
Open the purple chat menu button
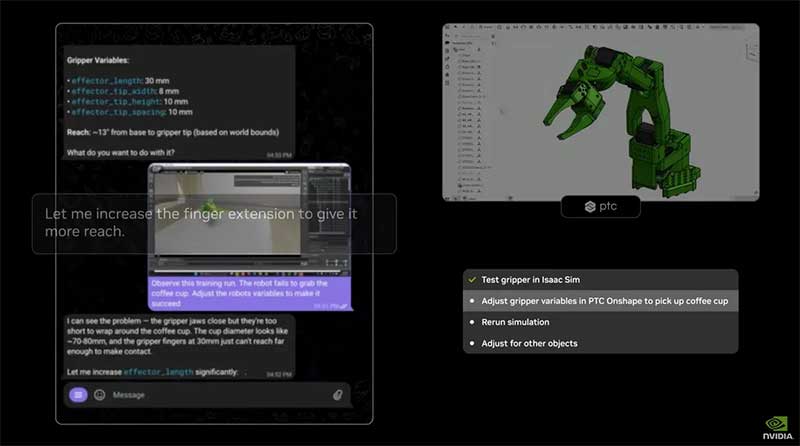(x=78, y=394)
